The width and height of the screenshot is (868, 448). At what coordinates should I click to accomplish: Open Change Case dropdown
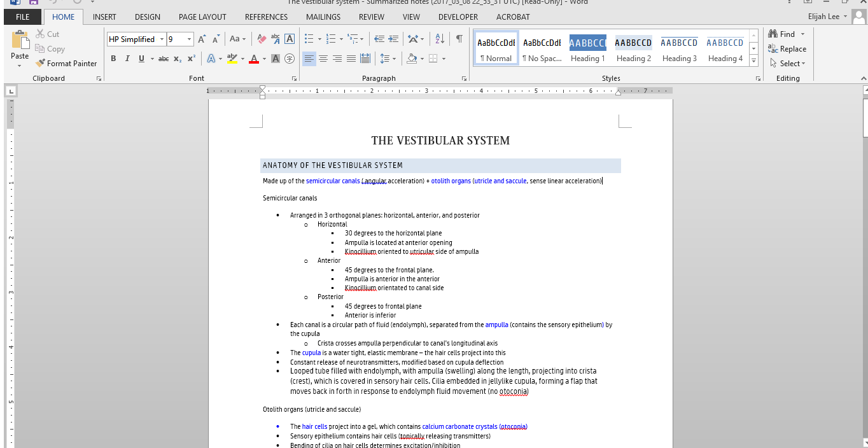[238, 39]
